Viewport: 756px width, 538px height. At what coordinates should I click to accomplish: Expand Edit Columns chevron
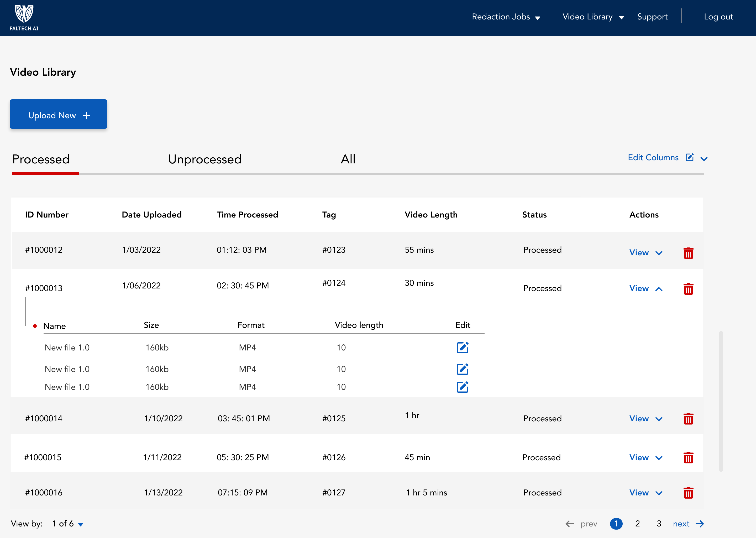click(x=704, y=159)
